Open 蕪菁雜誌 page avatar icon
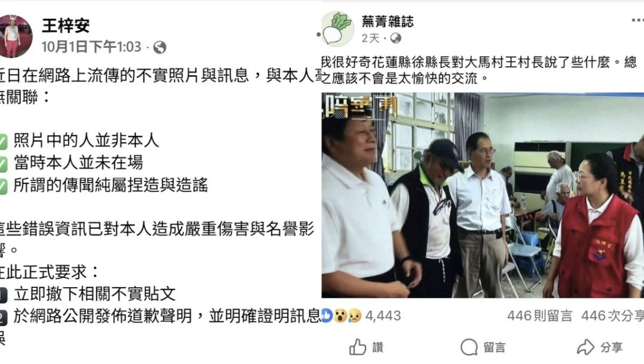 tap(338, 28)
